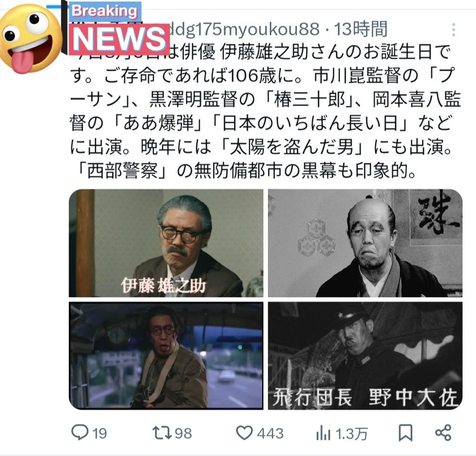Click the reply count 19
This screenshot has height=456, width=476.
(100, 433)
